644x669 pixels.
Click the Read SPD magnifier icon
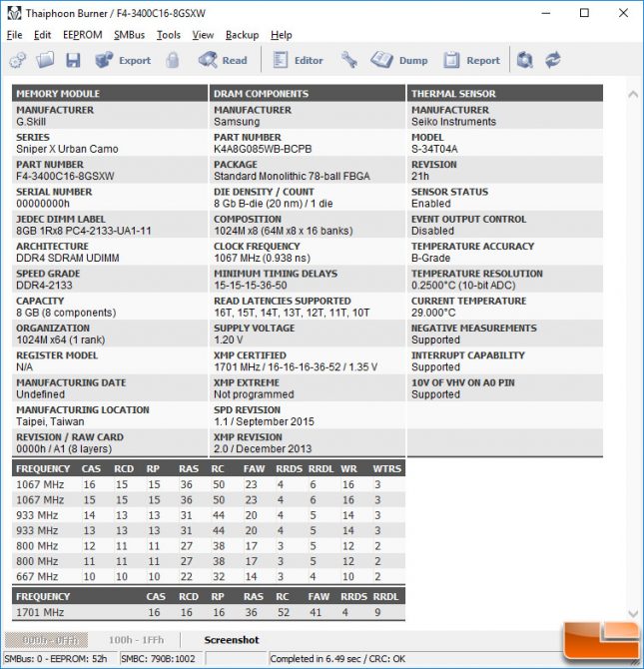[208, 60]
